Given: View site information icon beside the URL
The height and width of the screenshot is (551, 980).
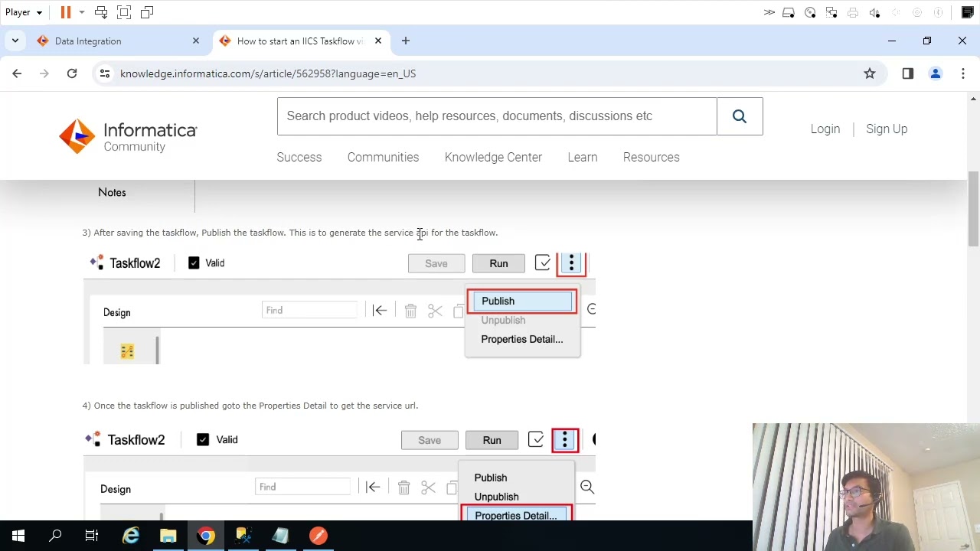Looking at the screenshot, I should coord(105,73).
